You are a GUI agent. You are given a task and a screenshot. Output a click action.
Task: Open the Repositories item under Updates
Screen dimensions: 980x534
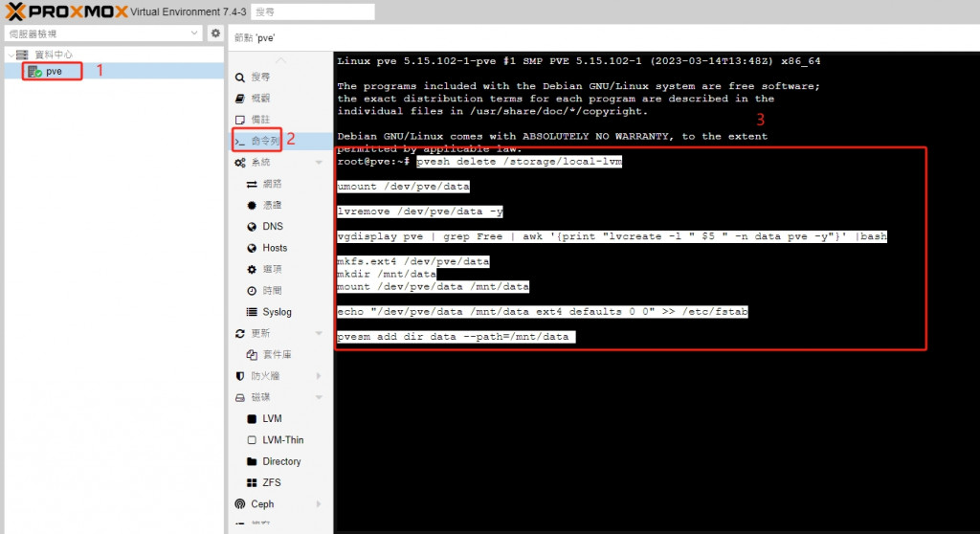tap(277, 354)
